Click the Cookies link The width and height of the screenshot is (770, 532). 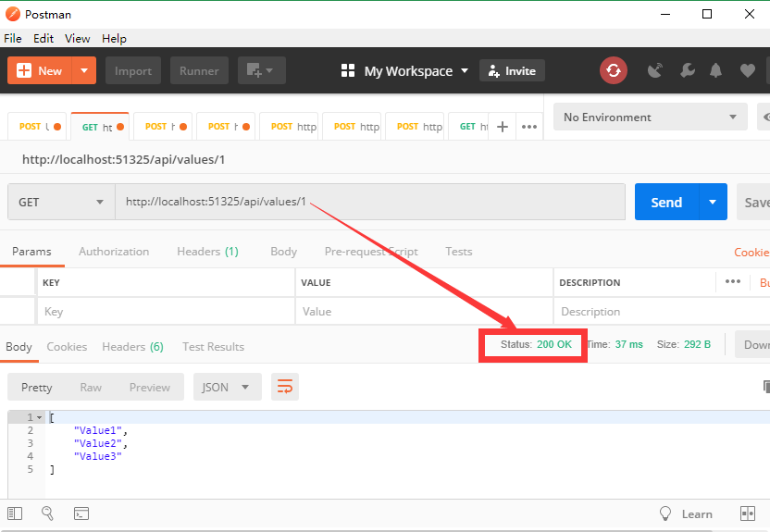(751, 252)
